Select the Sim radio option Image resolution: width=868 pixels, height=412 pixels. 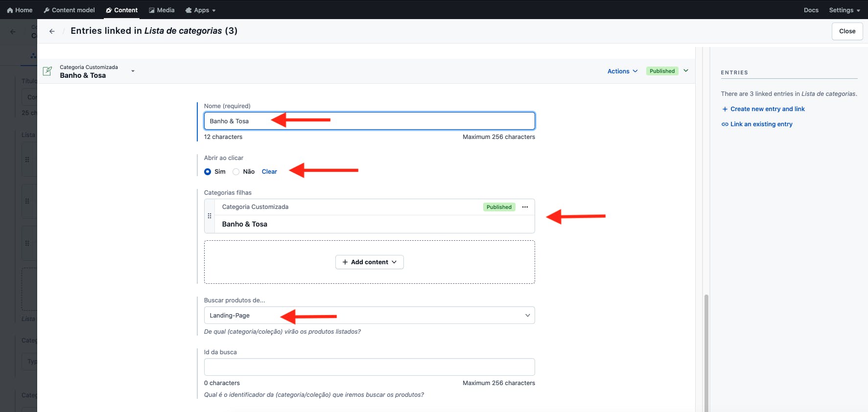point(208,172)
